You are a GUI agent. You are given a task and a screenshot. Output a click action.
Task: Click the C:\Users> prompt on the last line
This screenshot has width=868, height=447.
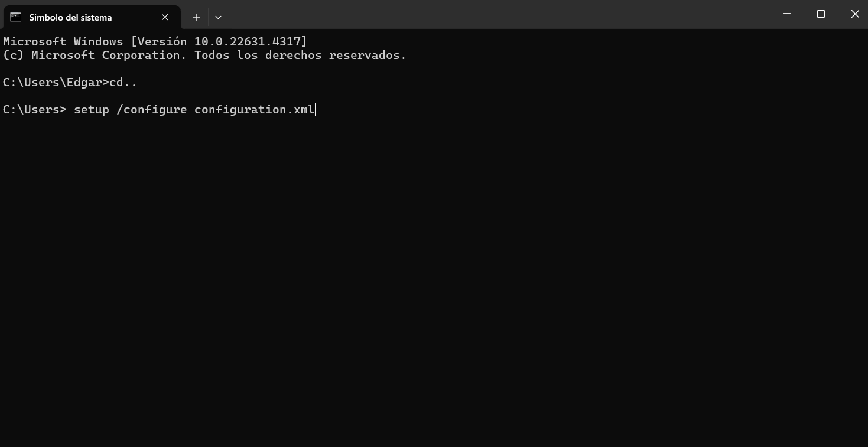34,110
